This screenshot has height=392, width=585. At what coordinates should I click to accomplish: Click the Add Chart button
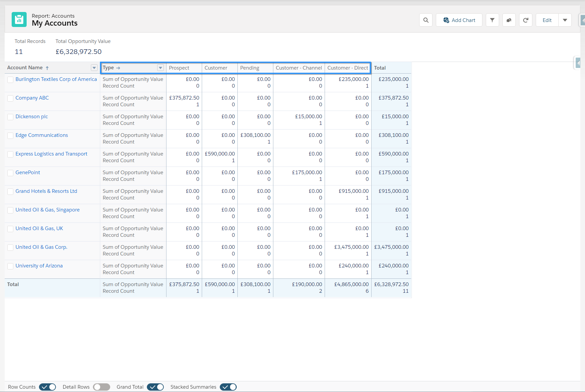459,20
